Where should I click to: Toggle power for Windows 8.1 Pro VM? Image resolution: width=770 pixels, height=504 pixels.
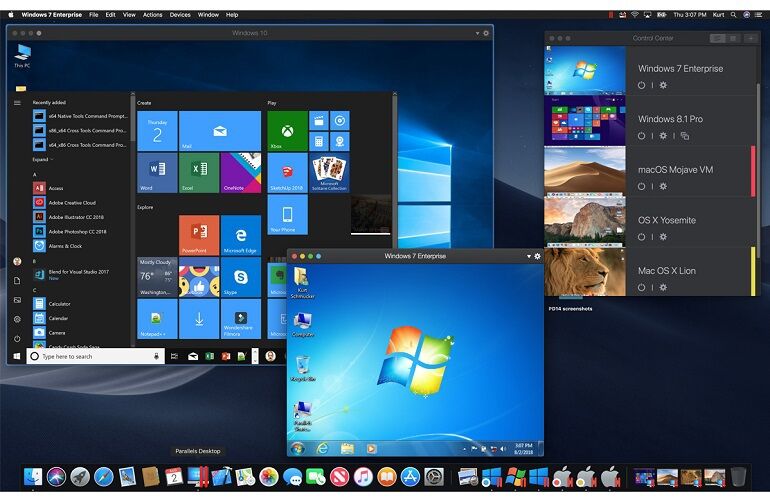(x=641, y=136)
